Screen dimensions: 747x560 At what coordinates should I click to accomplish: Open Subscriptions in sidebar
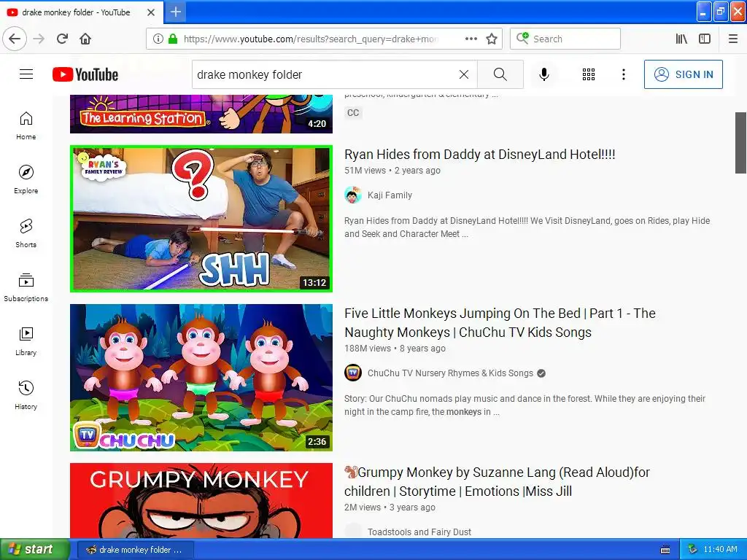26,287
